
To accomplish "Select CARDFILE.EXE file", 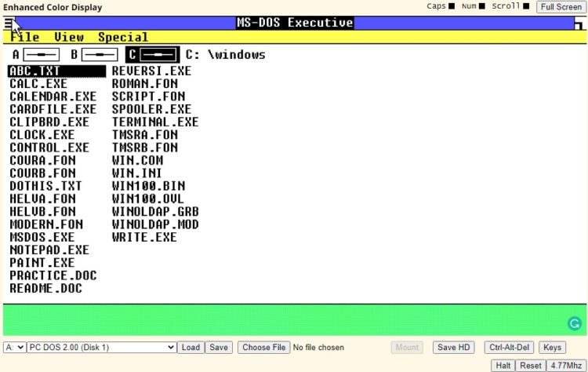I will tap(53, 109).
